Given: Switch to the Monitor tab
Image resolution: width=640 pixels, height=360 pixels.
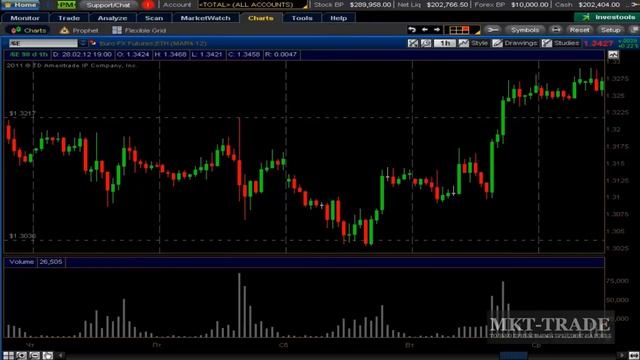Looking at the screenshot, I should 25,18.
